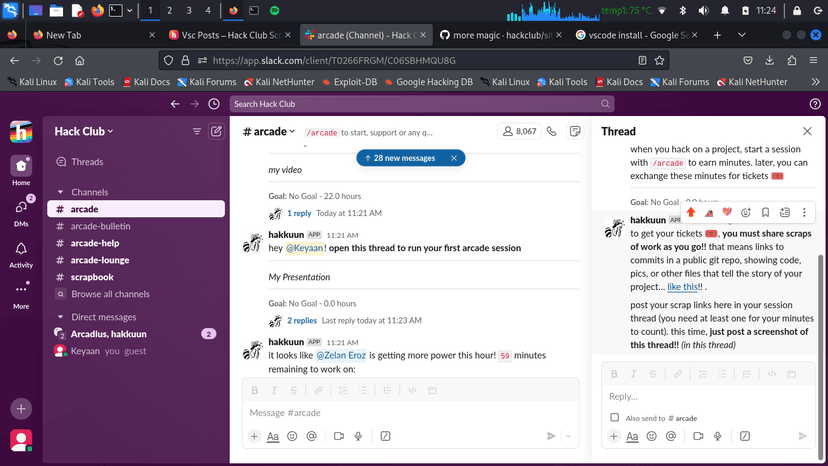The image size is (828, 466).
Task: Open the canvas icon in channel header
Action: 575,131
